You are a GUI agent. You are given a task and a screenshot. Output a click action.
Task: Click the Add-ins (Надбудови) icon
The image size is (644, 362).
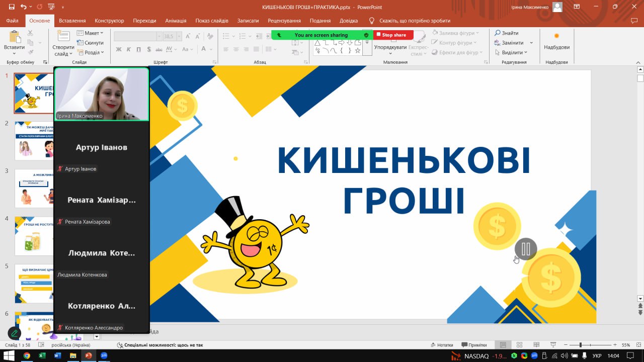[556, 36]
